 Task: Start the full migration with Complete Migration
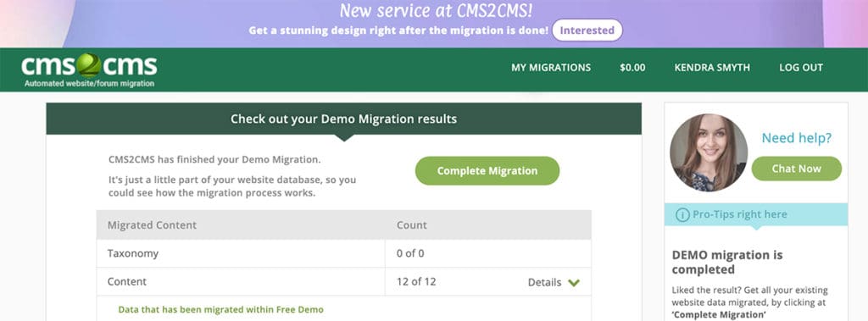tap(487, 171)
